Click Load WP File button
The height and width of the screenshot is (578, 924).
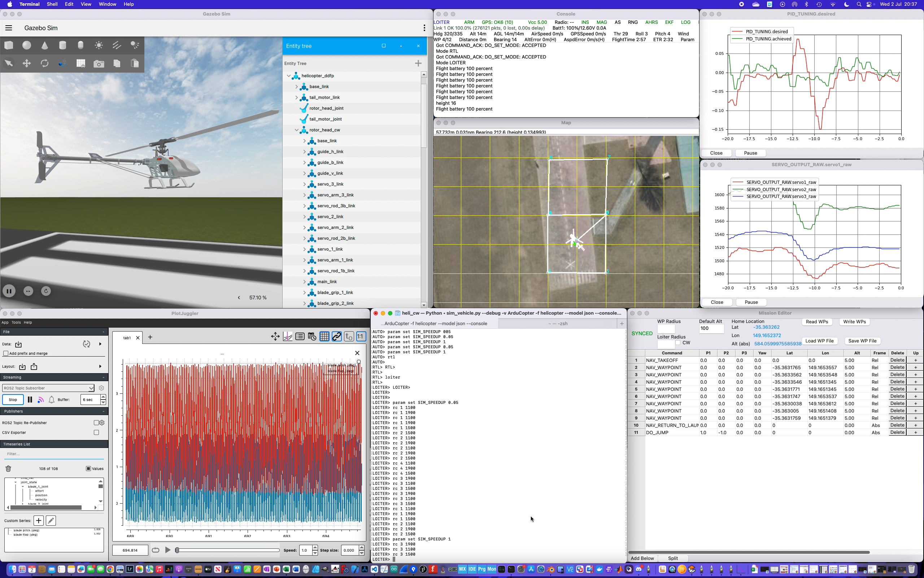click(819, 341)
